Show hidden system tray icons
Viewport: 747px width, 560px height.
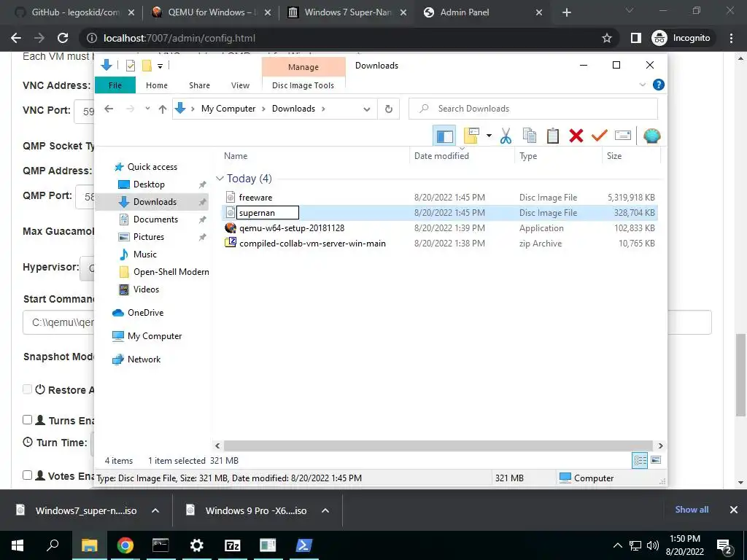[617, 545]
